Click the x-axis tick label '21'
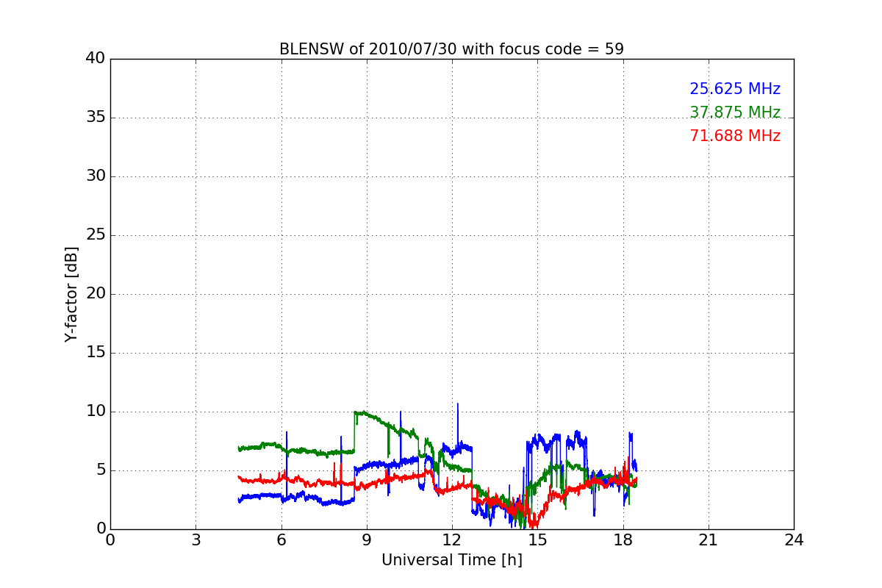 (709, 539)
